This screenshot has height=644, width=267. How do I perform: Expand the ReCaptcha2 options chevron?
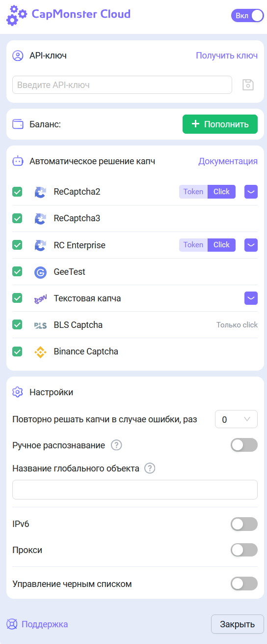[251, 192]
